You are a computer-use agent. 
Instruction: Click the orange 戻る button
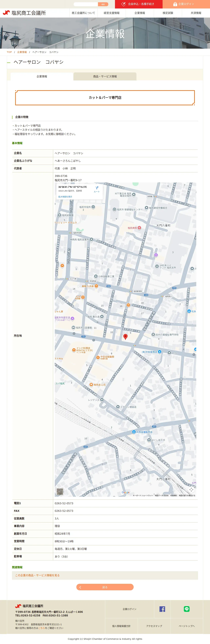(105, 587)
